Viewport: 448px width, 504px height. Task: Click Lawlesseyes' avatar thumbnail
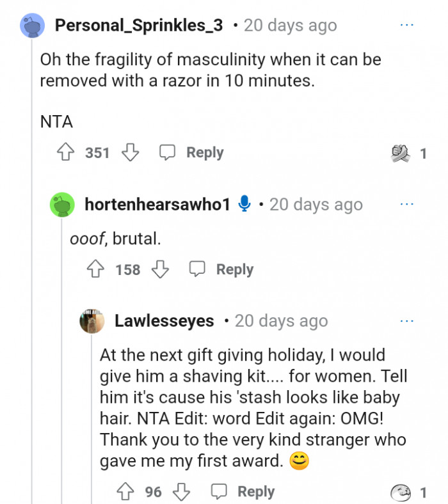pos(92,321)
